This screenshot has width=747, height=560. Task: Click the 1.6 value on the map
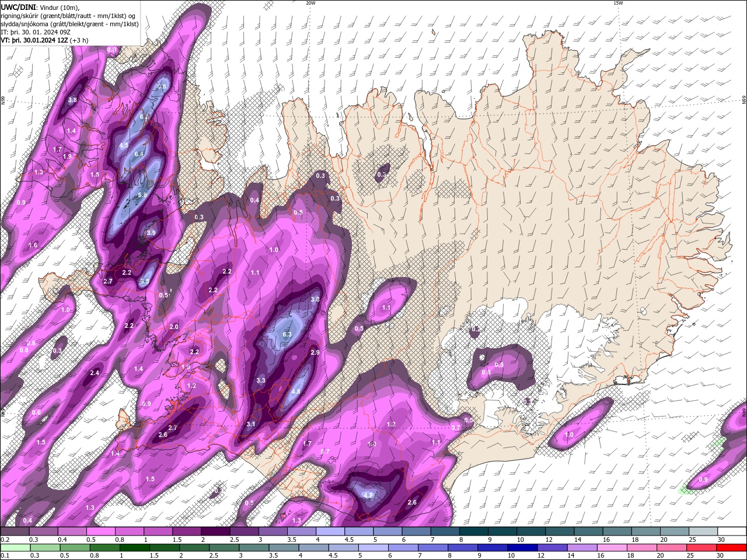coord(33,245)
